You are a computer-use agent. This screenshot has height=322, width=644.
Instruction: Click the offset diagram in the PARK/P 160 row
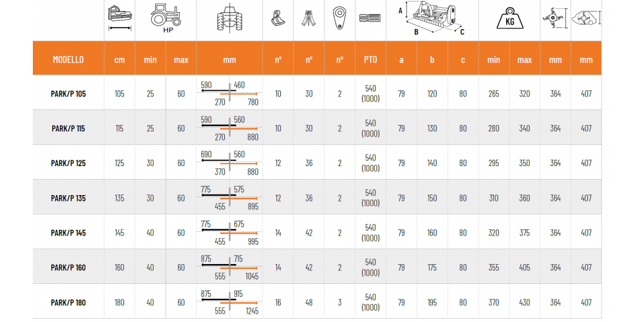click(x=229, y=268)
